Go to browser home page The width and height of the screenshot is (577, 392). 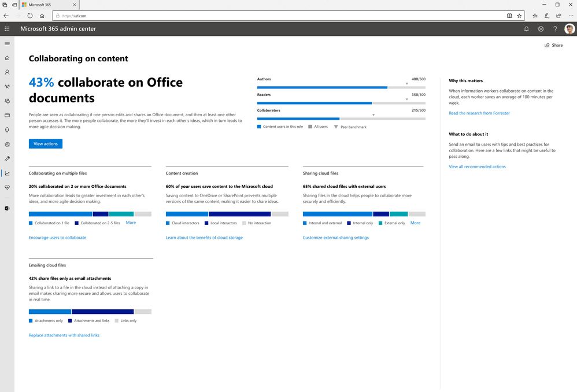point(42,16)
